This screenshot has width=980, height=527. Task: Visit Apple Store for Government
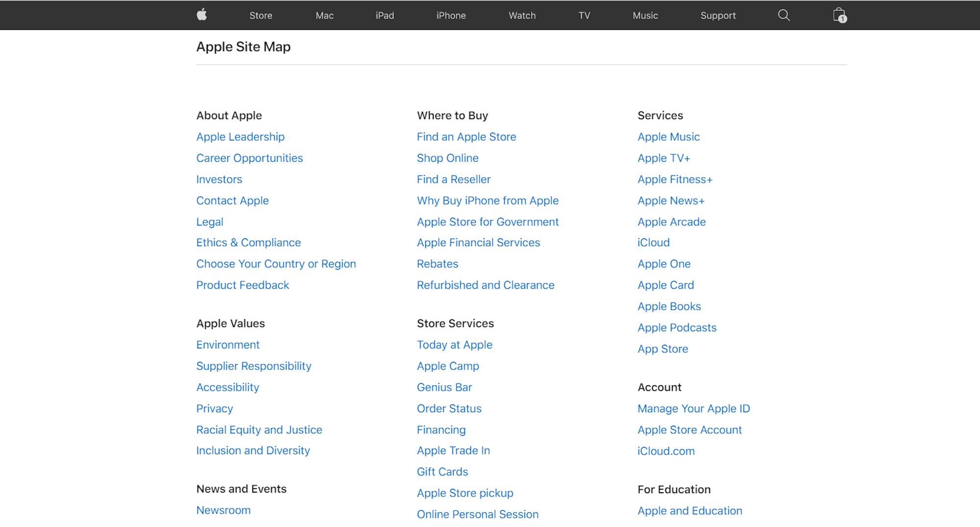pos(488,222)
